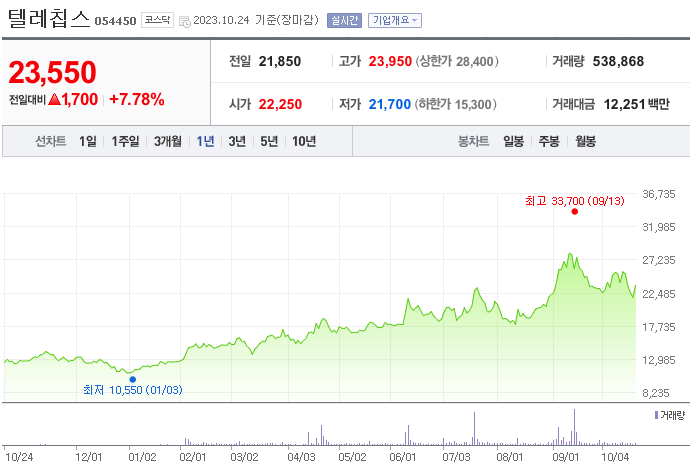
Task: Click the blue 최저 price marker dot
Action: click(x=133, y=379)
